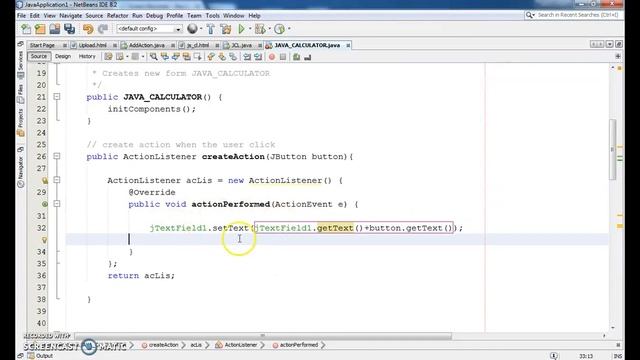
Task: Switch to the AddAction.java tab
Action: 147,45
